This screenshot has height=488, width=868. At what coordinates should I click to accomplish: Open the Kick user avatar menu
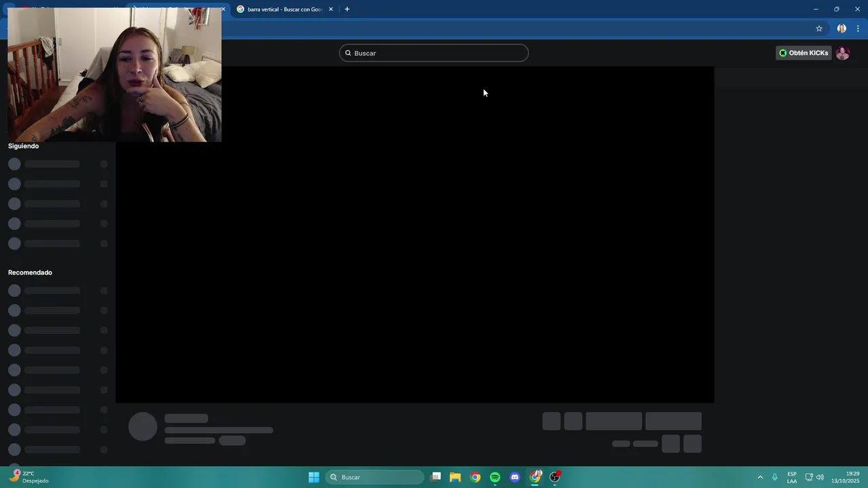(x=843, y=53)
